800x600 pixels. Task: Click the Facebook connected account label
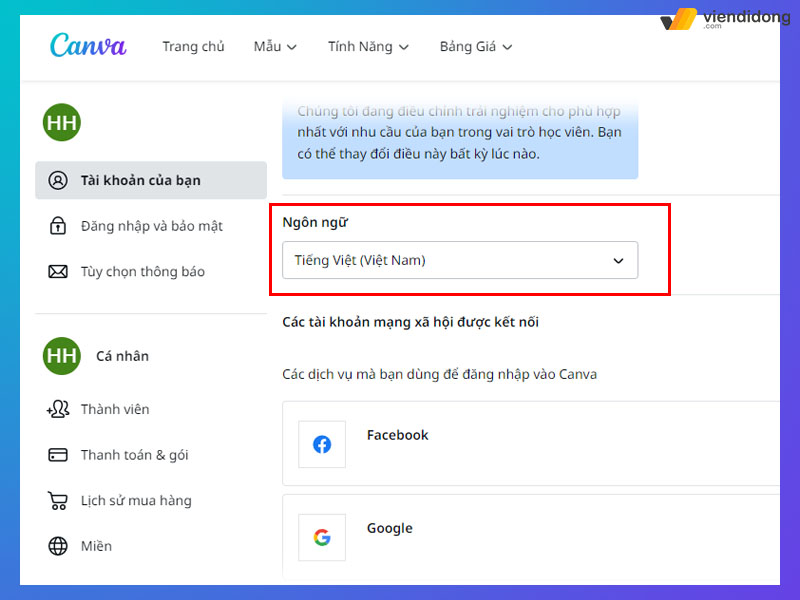[397, 435]
